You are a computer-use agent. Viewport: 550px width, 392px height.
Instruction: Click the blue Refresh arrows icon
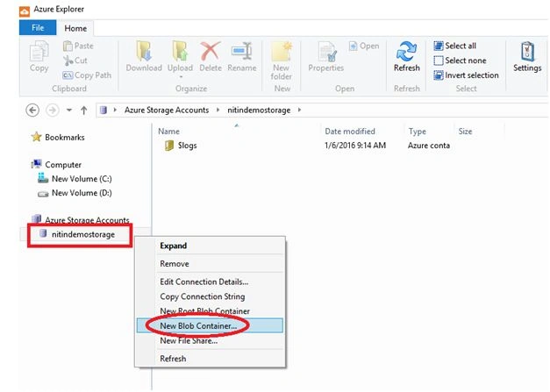coord(406,51)
